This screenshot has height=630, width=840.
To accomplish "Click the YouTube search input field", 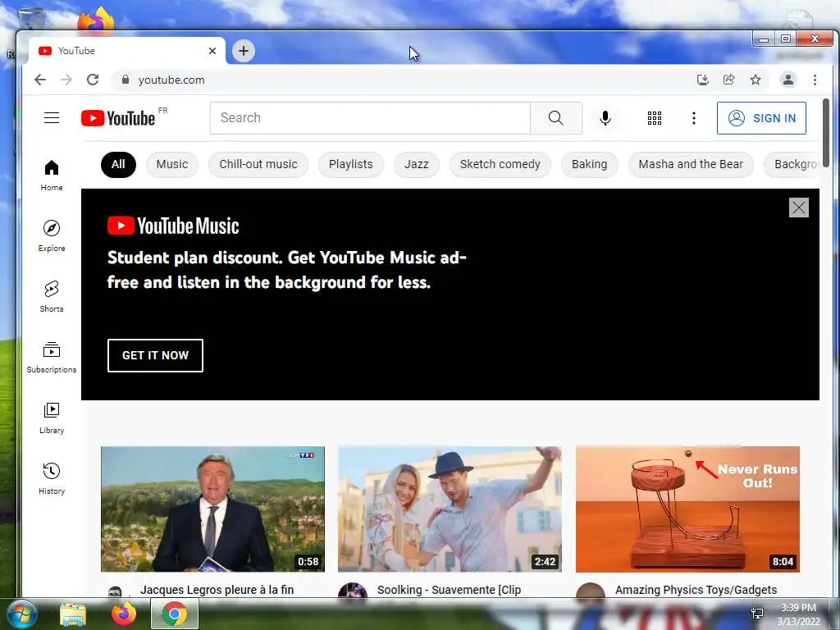I will point(370,118).
